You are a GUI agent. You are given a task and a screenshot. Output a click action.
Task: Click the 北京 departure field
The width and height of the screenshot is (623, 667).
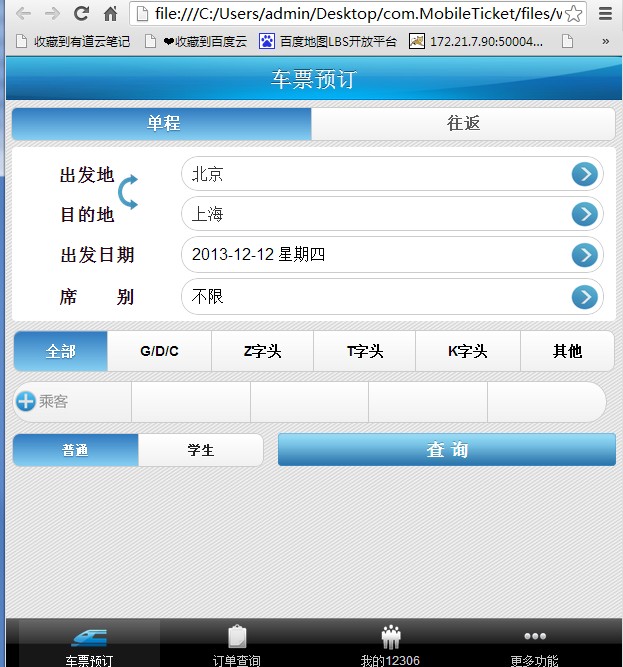(x=392, y=174)
